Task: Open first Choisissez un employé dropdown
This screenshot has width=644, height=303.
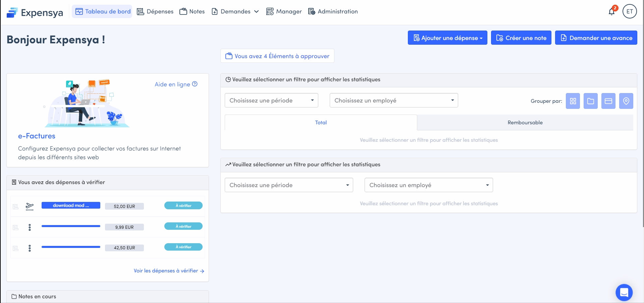Action: tap(394, 100)
